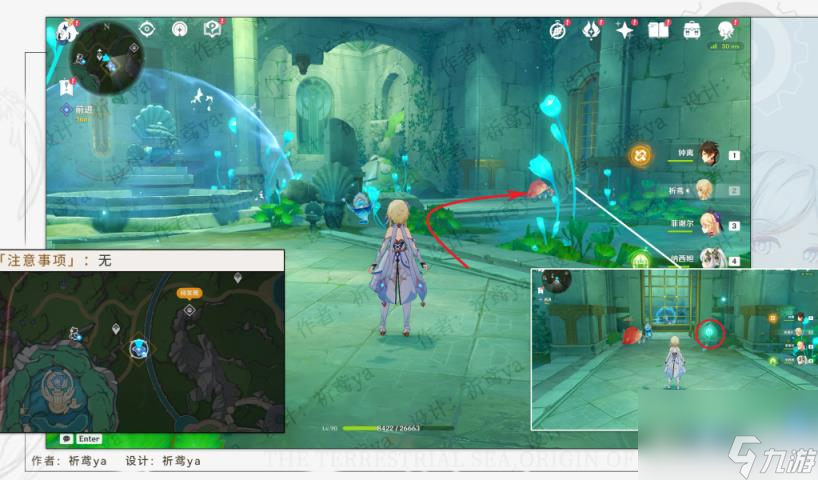Open the character head icon at top right

[x=726, y=30]
